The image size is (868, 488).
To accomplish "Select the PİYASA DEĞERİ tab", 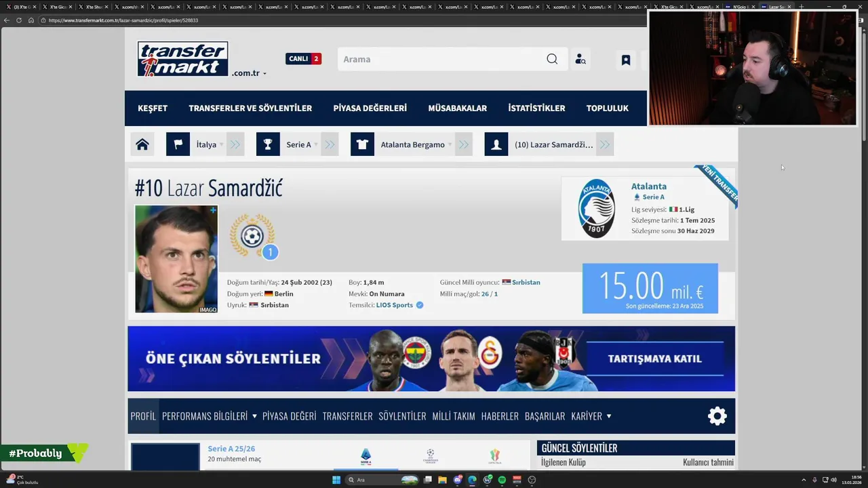I will 290,416.
